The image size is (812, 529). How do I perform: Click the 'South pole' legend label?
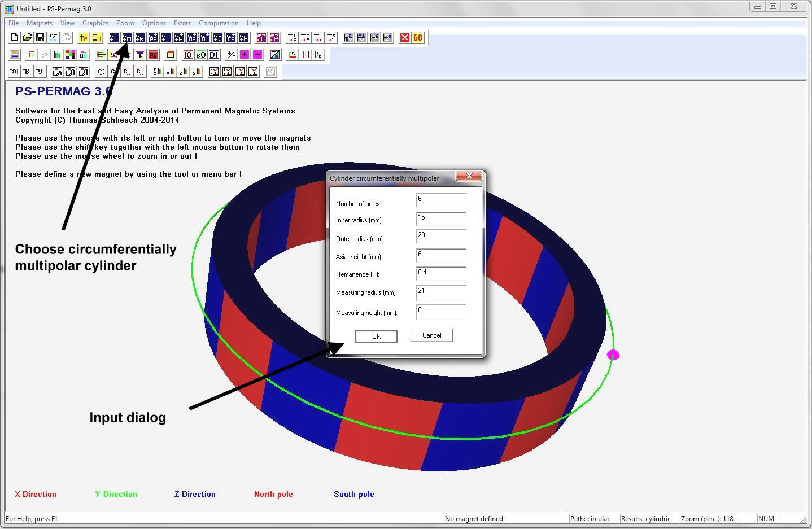(354, 494)
